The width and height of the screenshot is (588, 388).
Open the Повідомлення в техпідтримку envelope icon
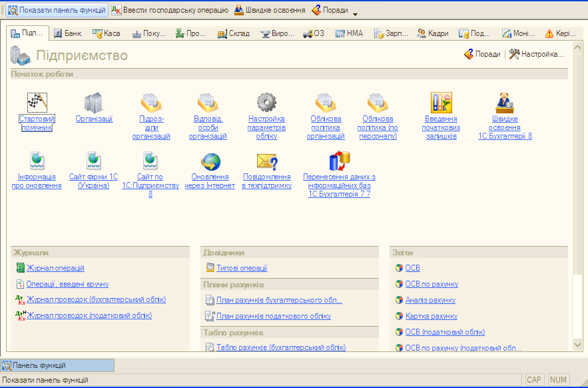(266, 161)
